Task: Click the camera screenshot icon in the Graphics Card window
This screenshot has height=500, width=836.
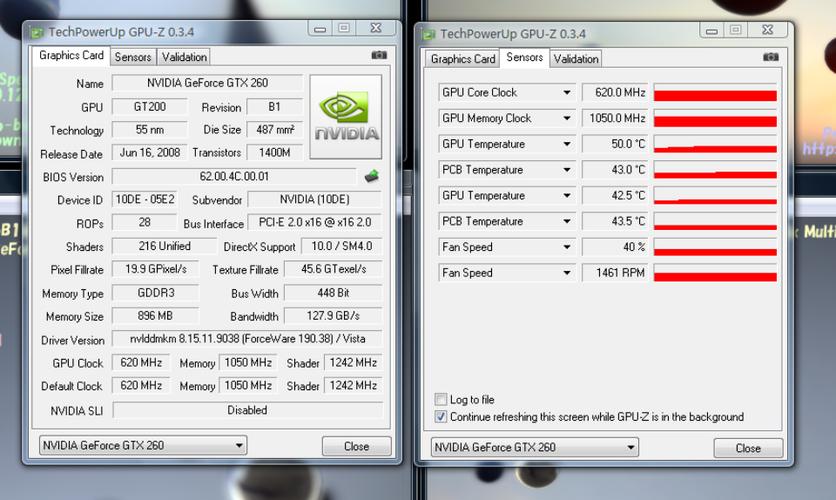Action: (x=379, y=56)
